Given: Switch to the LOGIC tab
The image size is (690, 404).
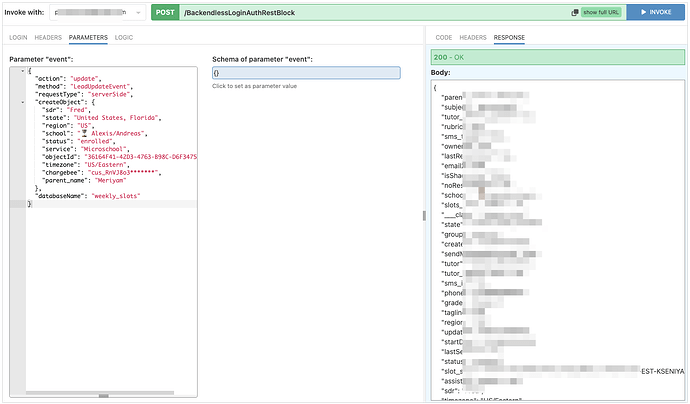Looking at the screenshot, I should click(x=124, y=37).
